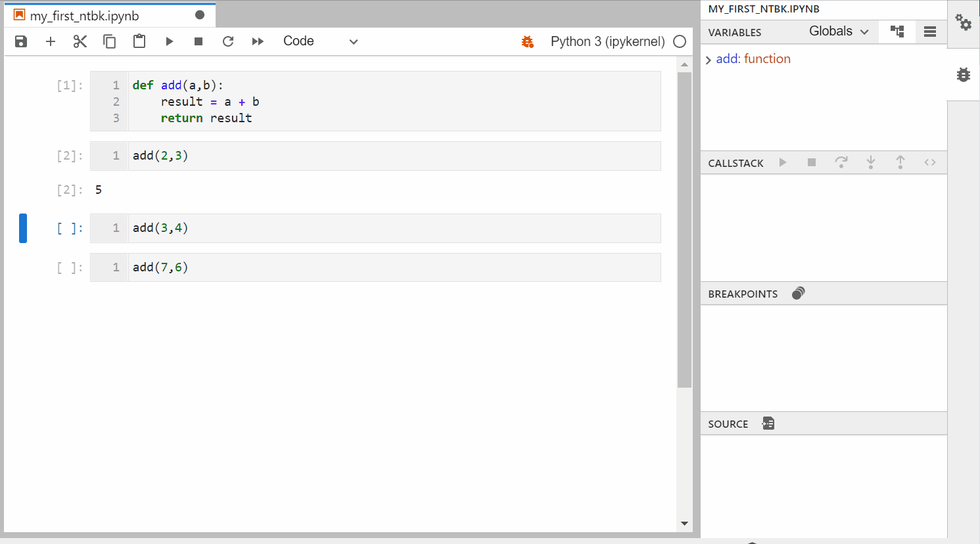The image size is (980, 544).
Task: Save the notebook with the save icon
Action: point(20,41)
